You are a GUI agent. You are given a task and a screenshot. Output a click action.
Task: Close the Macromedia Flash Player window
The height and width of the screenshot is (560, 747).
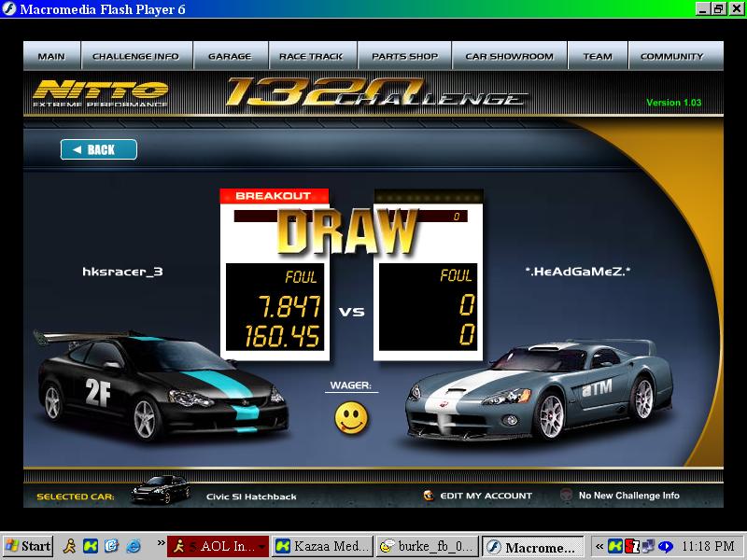[736, 9]
